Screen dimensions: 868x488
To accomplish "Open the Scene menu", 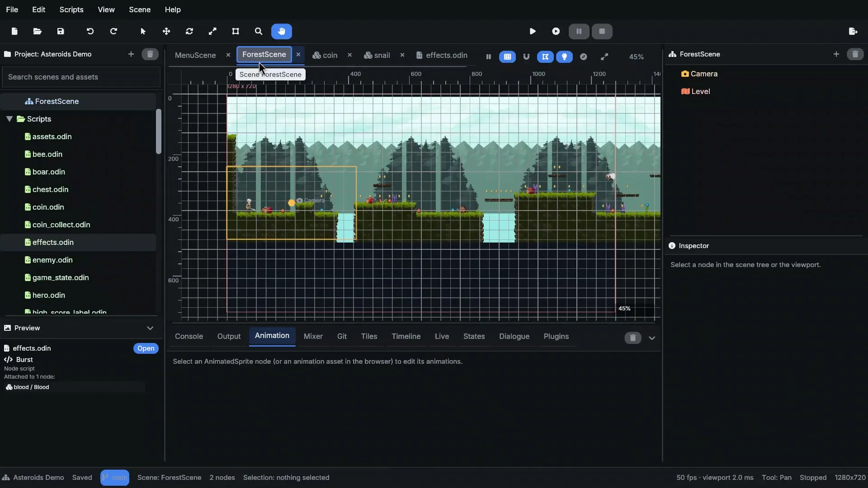I will (140, 9).
